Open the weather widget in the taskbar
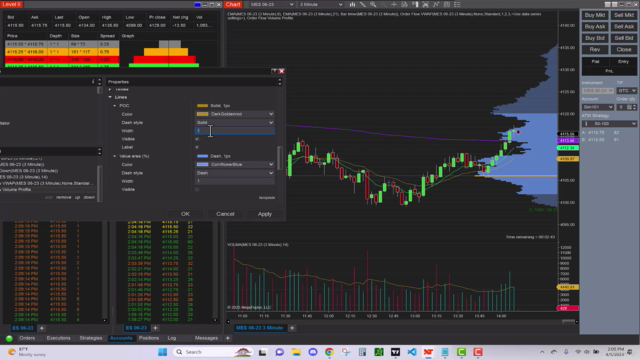Screen dimensions: 640x360 (27, 352)
